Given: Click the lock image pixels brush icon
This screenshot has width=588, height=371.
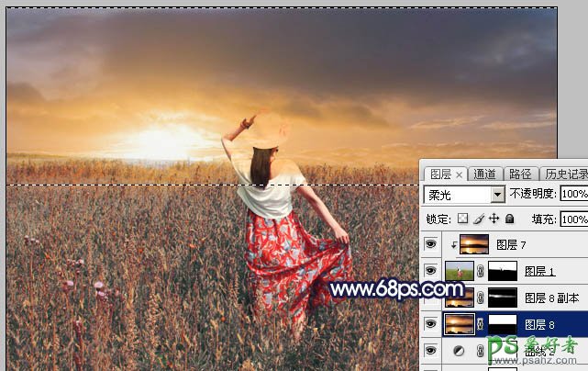Looking at the screenshot, I should click(479, 219).
